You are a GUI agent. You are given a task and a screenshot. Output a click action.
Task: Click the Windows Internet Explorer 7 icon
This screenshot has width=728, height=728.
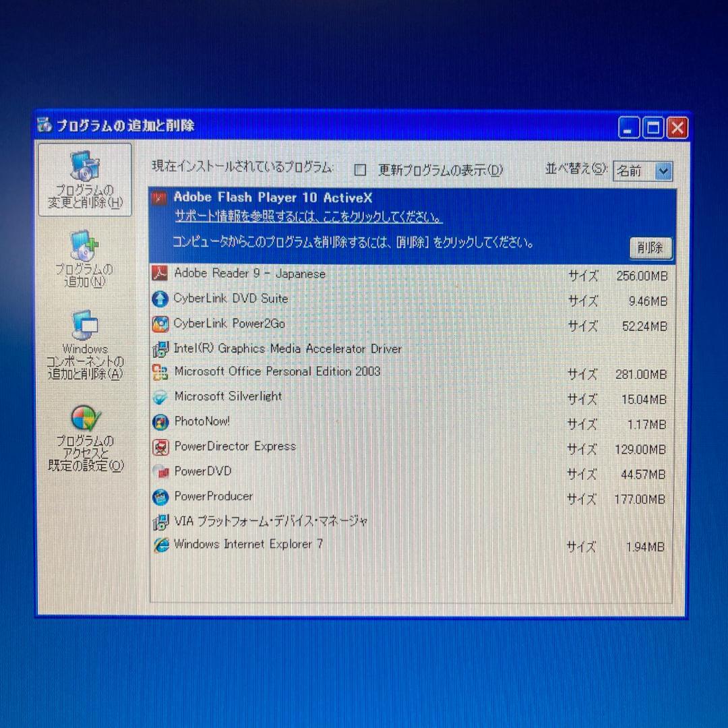(x=160, y=545)
